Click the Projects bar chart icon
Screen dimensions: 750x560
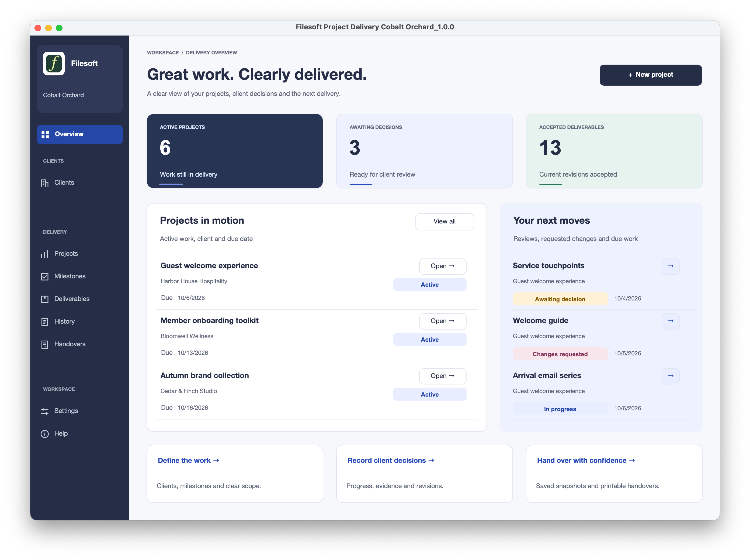45,254
